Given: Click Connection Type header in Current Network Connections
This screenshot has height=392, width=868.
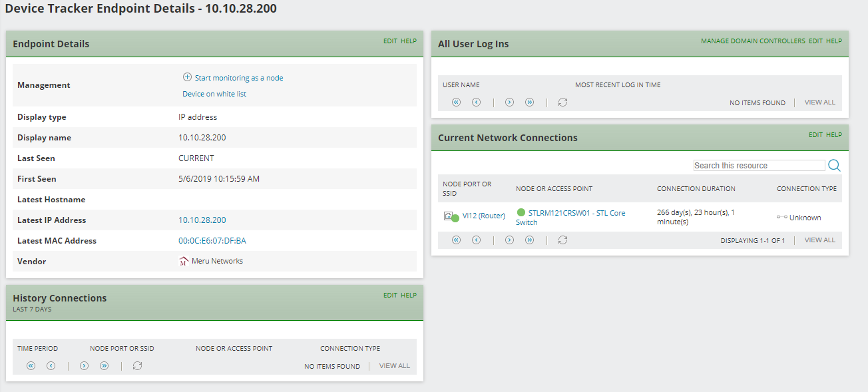Looking at the screenshot, I should coord(807,189).
